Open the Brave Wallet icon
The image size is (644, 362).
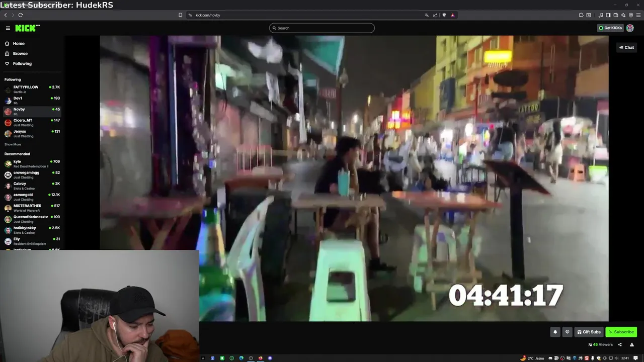(x=616, y=15)
